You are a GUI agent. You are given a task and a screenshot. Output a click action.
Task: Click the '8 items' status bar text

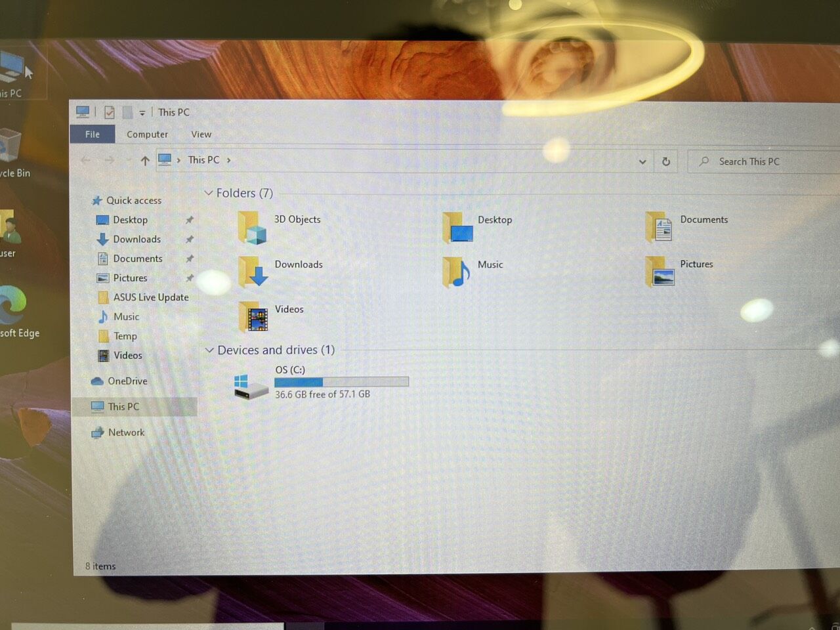click(100, 566)
